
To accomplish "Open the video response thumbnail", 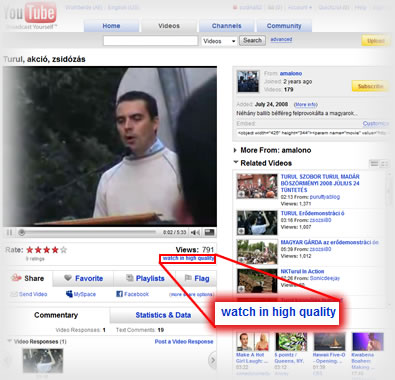I will point(43,361).
